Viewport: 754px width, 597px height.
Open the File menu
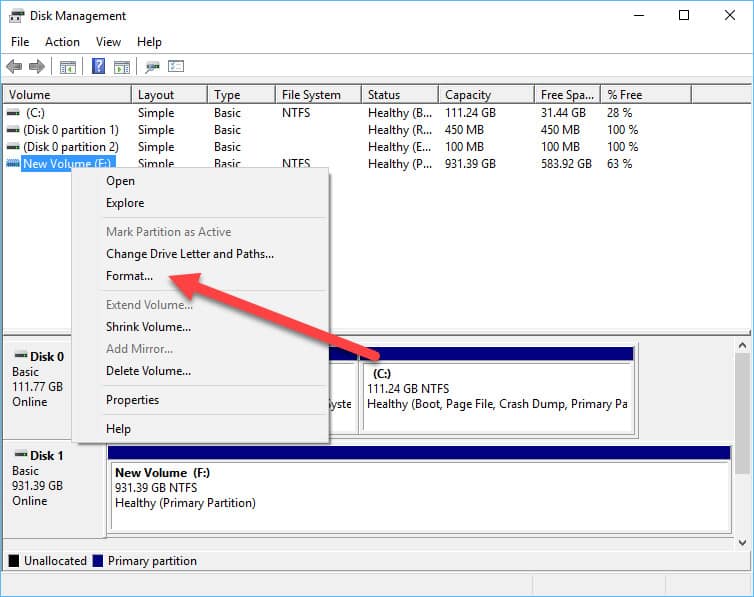click(x=20, y=42)
